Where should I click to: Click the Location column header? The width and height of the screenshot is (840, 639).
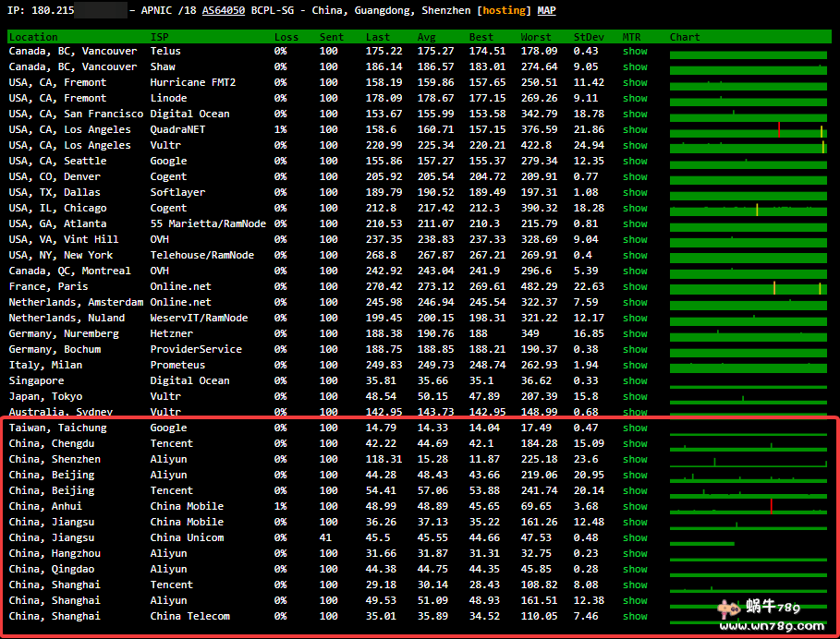pyautogui.click(x=33, y=37)
